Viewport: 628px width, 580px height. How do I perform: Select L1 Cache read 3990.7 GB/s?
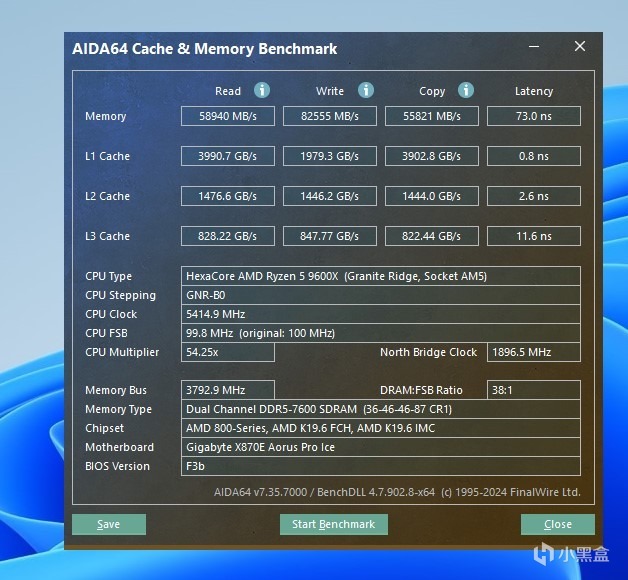[x=228, y=156]
